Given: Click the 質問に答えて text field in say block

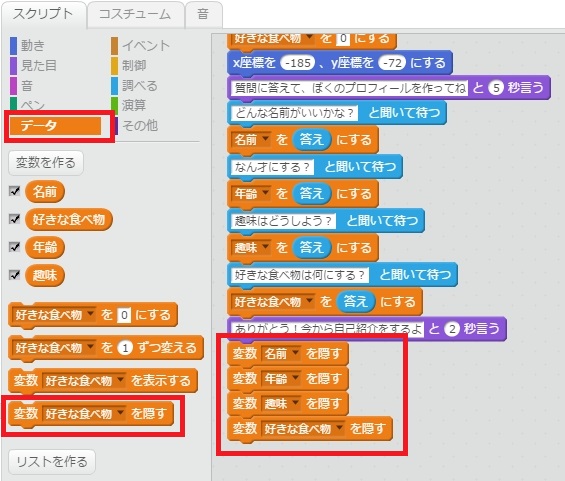Looking at the screenshot, I should [x=350, y=88].
